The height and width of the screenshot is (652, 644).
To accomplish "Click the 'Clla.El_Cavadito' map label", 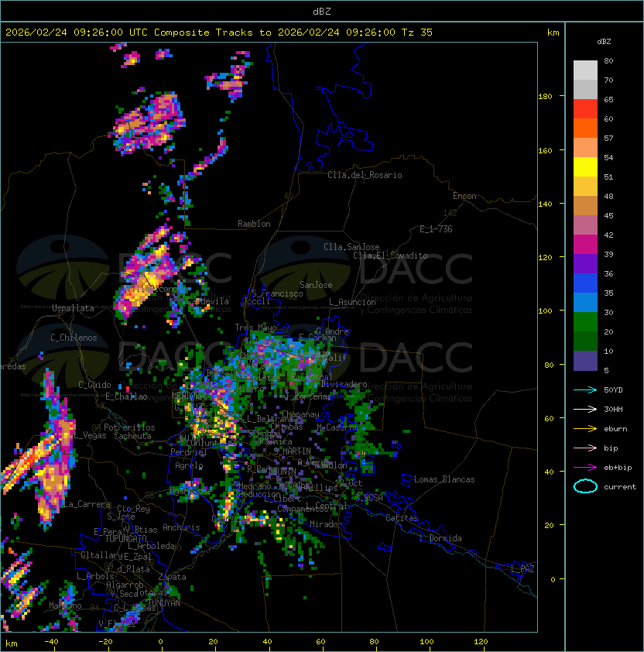I will pos(390,256).
